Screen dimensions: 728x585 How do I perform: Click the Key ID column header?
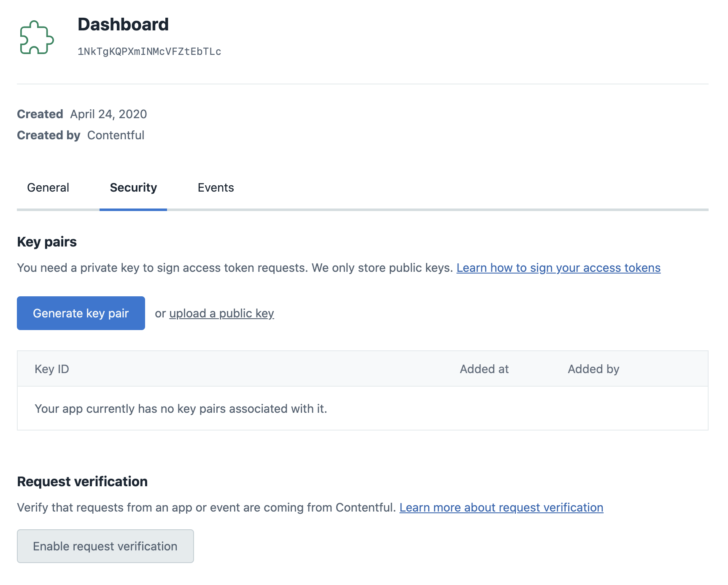51,368
